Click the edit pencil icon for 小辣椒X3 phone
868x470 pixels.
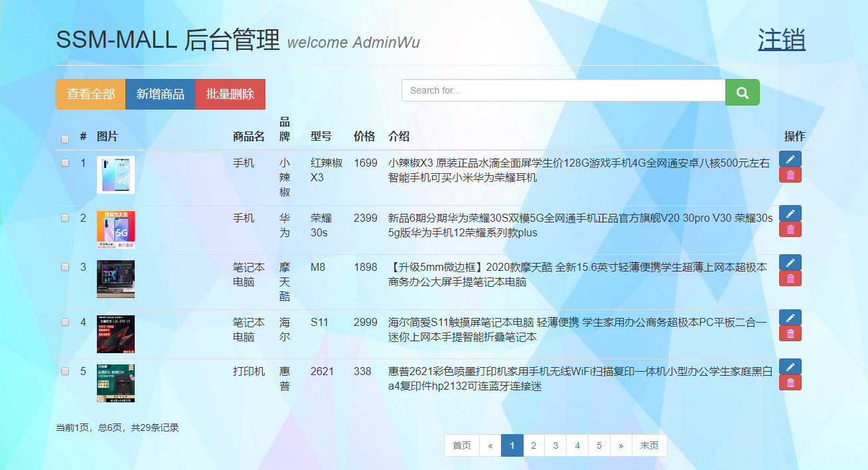790,159
